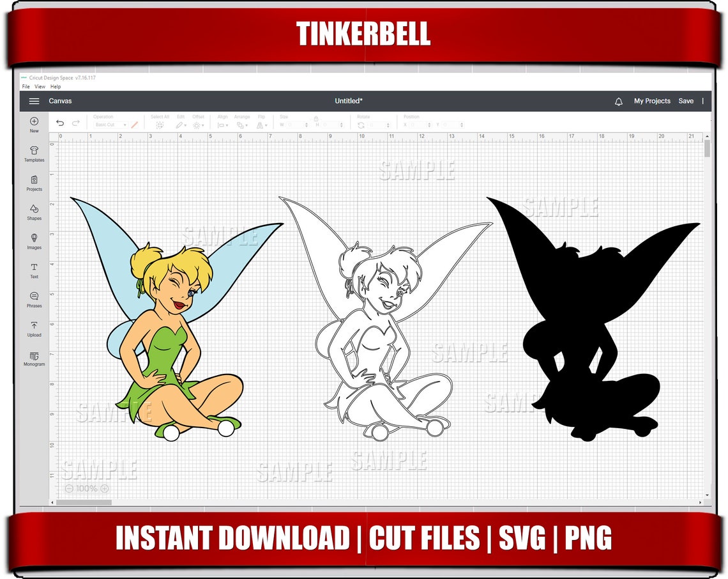Screen dimensions: 728x579
Task: Open the Basic Cut operation dropdown
Action: pyautogui.click(x=110, y=125)
